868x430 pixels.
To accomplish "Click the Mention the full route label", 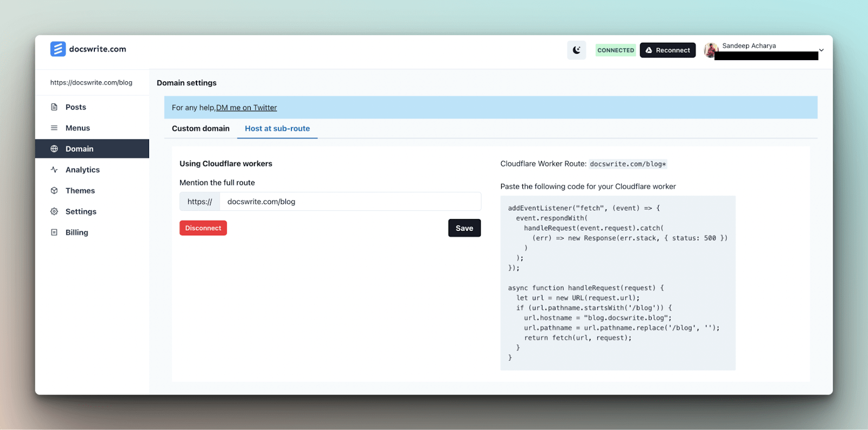I will (217, 183).
